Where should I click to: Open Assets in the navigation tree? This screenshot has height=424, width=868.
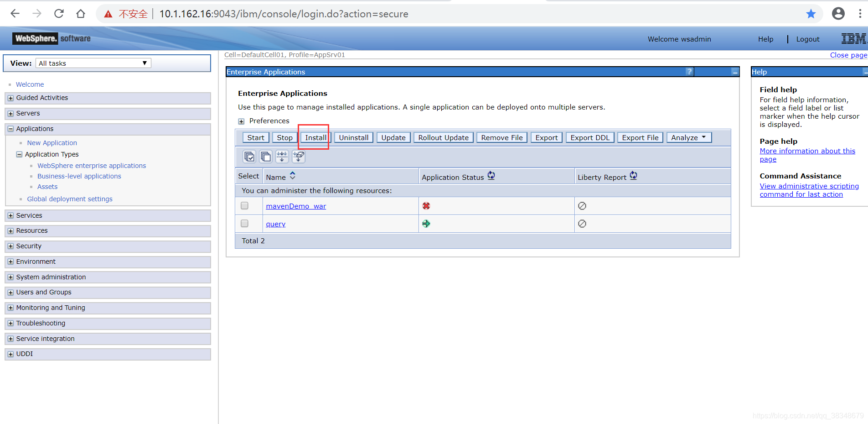pyautogui.click(x=47, y=187)
